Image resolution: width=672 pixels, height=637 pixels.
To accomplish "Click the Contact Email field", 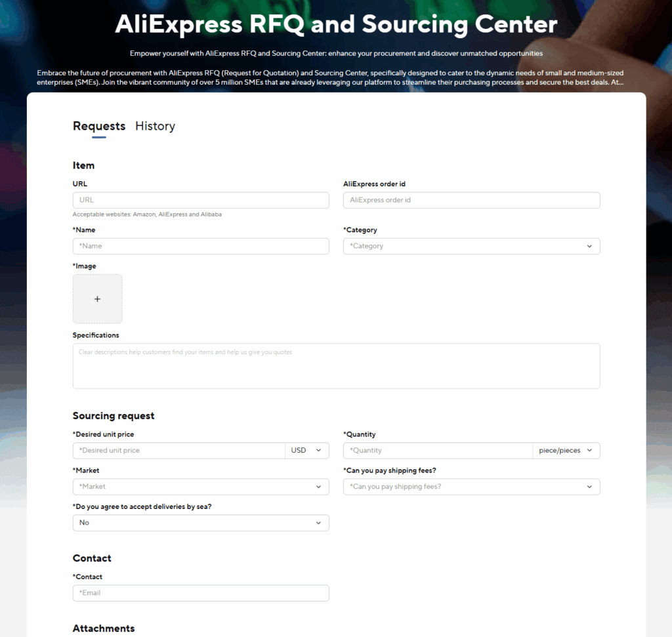I will tap(201, 593).
